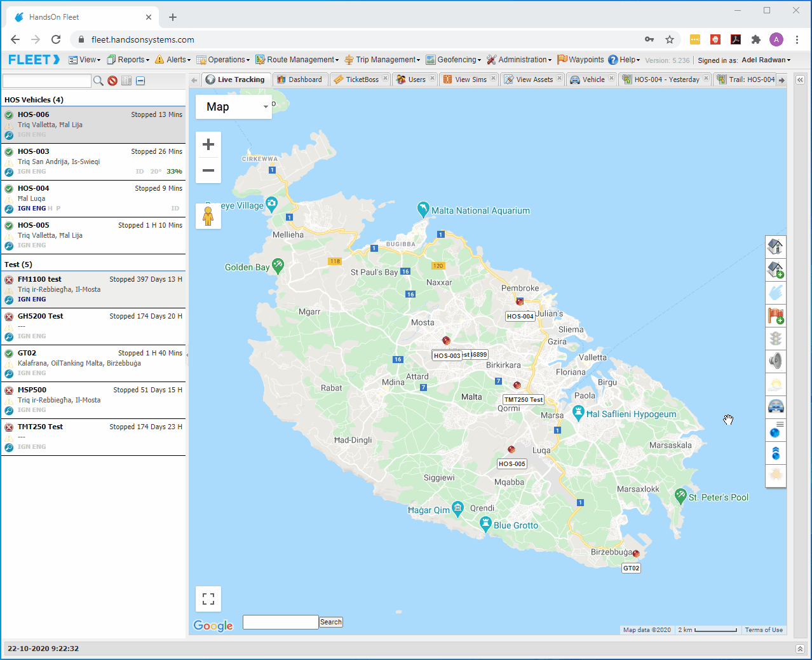Image resolution: width=812 pixels, height=660 pixels.
Task: Expand the bottom status panel with the chevrons
Action: pos(800,649)
